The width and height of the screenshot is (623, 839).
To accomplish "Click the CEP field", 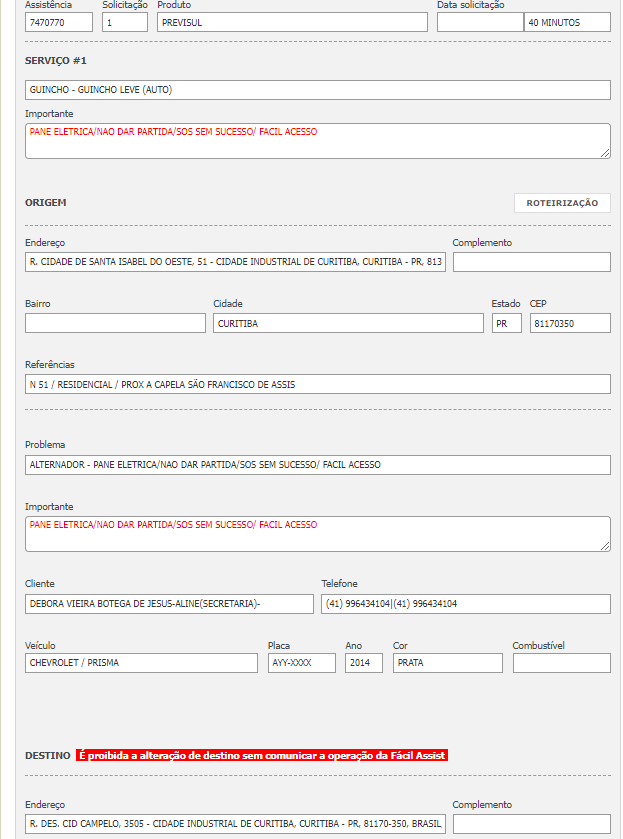I will click(570, 323).
